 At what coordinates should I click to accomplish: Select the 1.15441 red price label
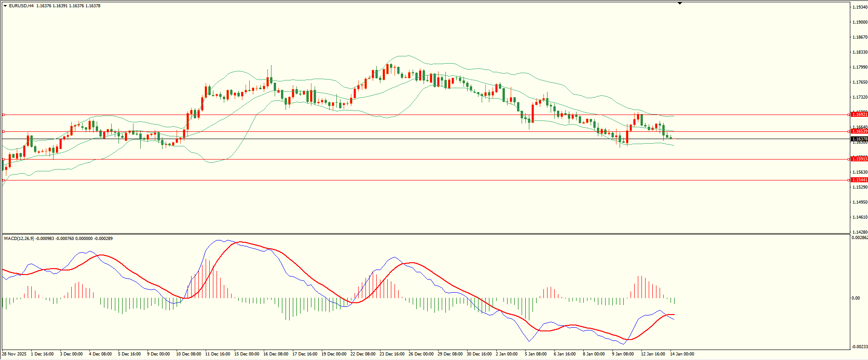click(859, 180)
